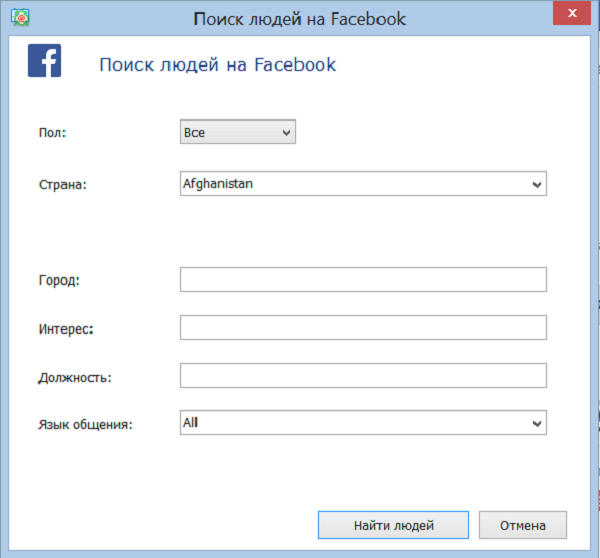This screenshot has width=600, height=558.
Task: Focus the Должность job title input field
Action: coord(363,375)
